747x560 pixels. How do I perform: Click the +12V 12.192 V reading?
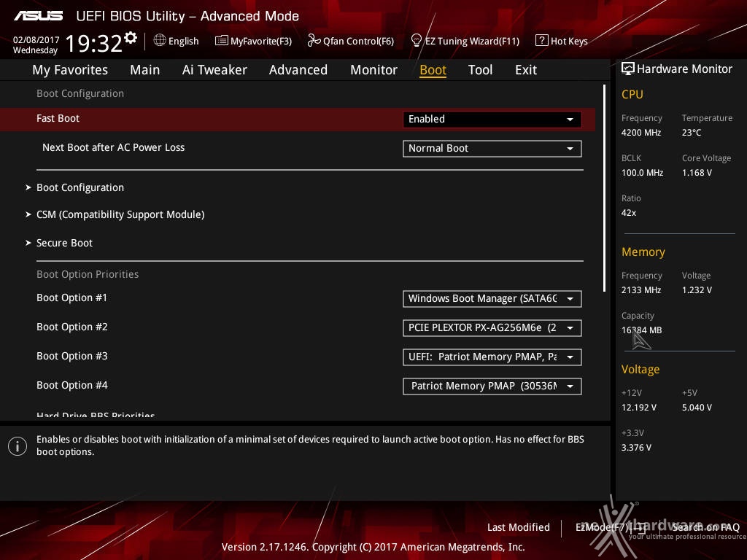(x=639, y=408)
